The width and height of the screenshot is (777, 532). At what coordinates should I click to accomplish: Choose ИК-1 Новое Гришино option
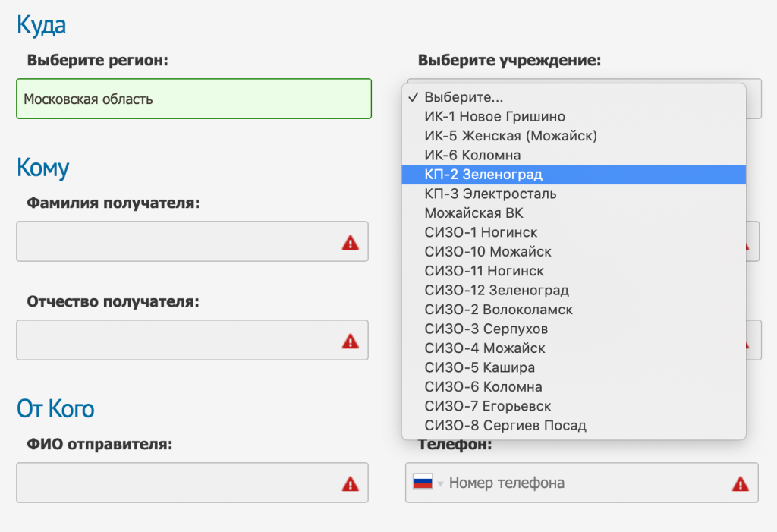coord(494,117)
